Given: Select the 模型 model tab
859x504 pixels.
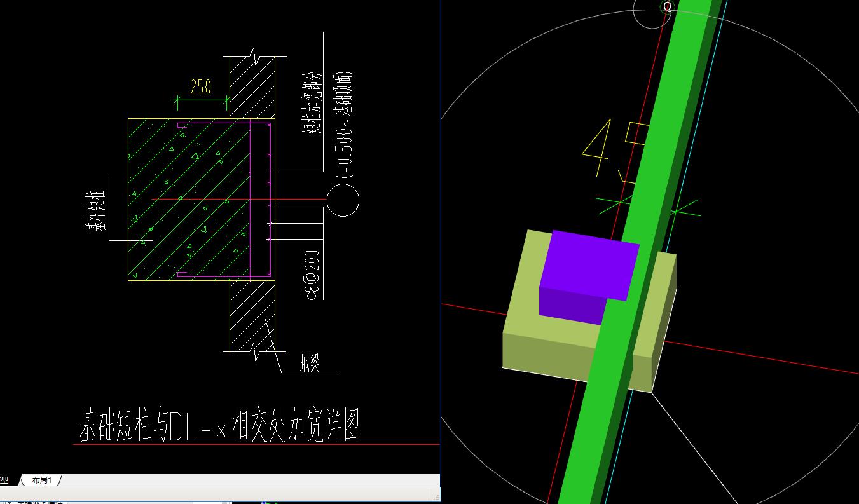Looking at the screenshot, I should pyautogui.click(x=5, y=480).
